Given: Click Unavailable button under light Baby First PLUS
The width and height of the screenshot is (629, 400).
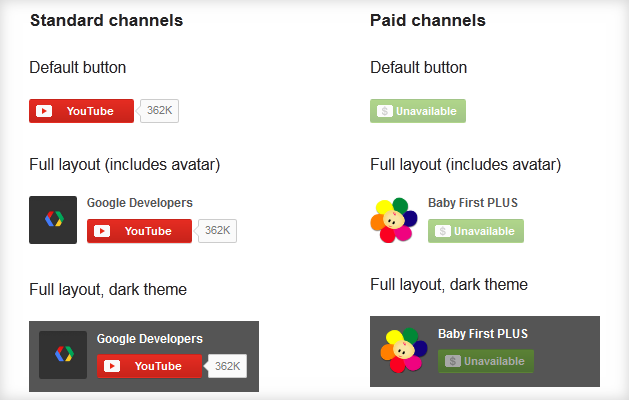Looking at the screenshot, I should click(x=476, y=231).
